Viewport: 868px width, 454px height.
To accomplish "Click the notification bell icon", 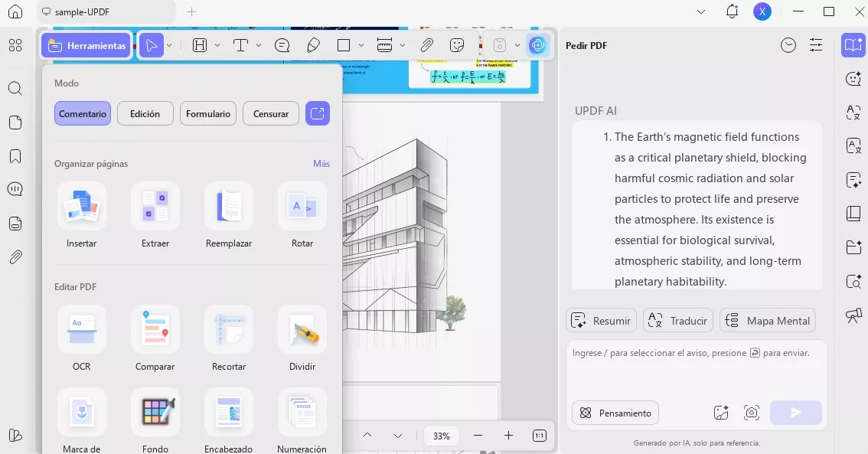I will 732,11.
